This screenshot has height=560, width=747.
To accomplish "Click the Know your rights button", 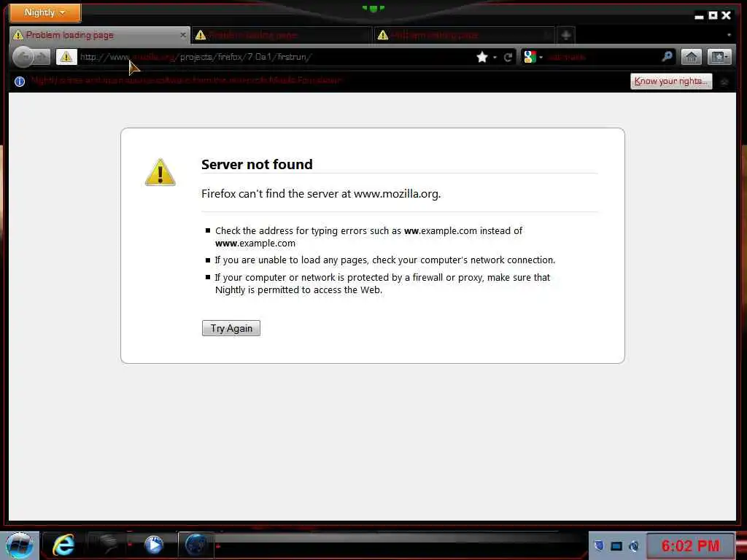I will pos(671,81).
